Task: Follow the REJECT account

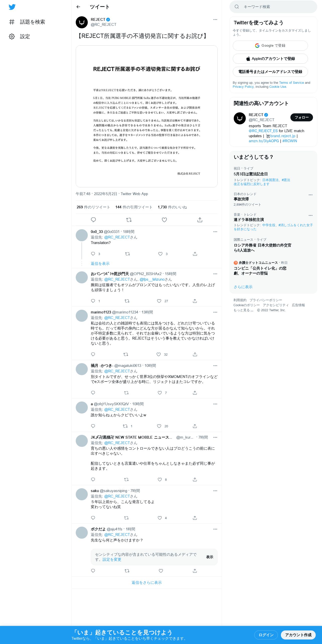Action: pyautogui.click(x=302, y=117)
